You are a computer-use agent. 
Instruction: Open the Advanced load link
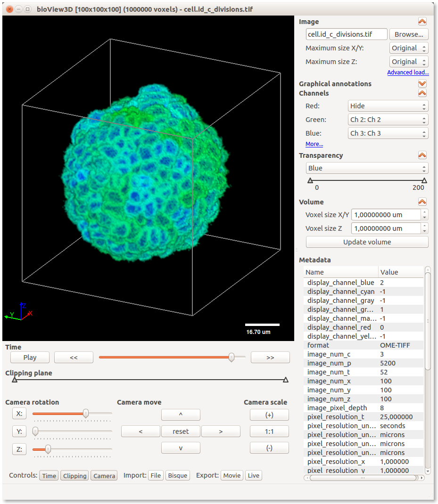click(x=408, y=73)
